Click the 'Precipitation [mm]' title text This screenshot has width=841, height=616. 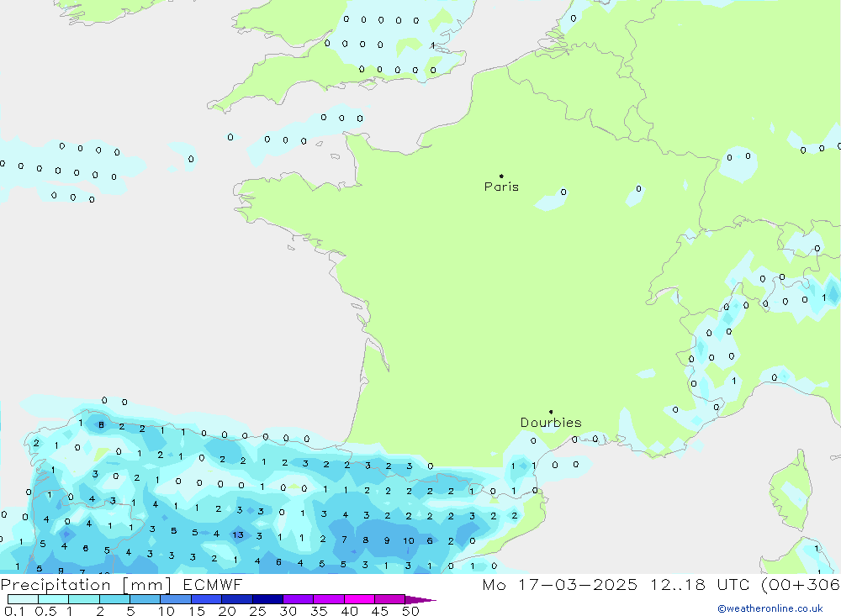86,585
